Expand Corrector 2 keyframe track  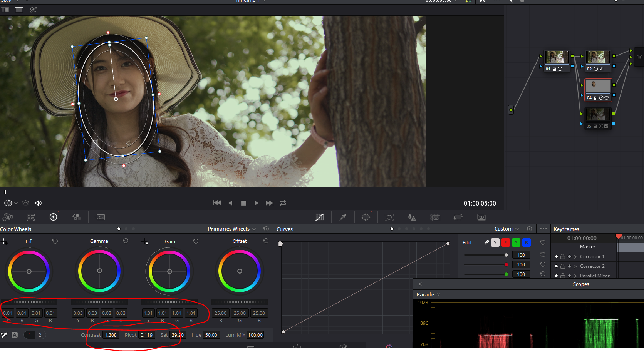tap(575, 266)
